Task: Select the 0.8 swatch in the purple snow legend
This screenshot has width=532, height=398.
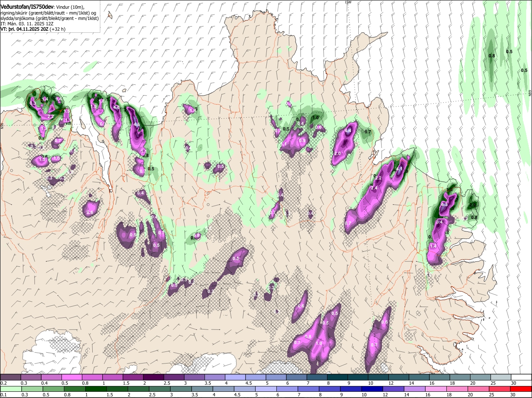Action: tap(92, 377)
